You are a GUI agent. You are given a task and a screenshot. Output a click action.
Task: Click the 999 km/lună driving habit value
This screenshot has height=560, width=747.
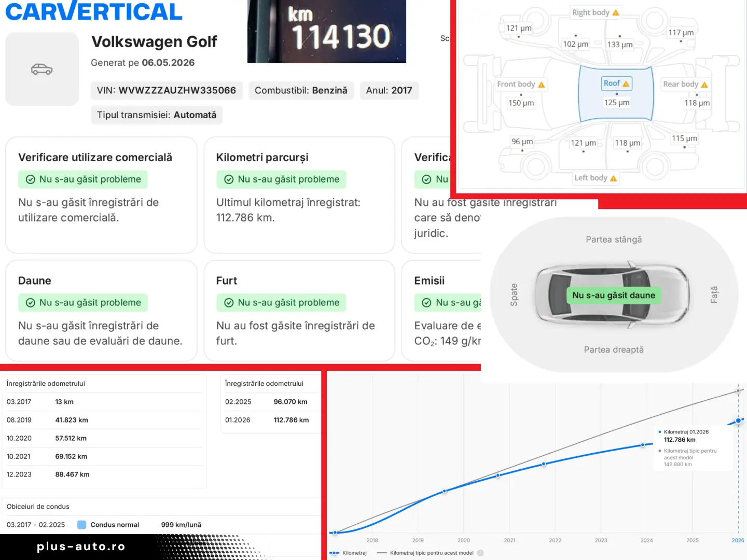181,525
